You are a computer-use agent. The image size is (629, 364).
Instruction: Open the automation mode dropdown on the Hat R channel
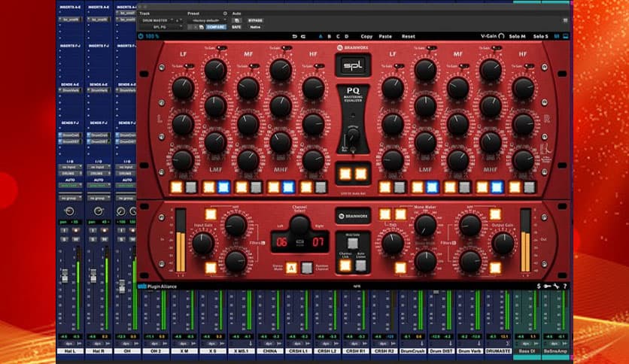[99, 186]
